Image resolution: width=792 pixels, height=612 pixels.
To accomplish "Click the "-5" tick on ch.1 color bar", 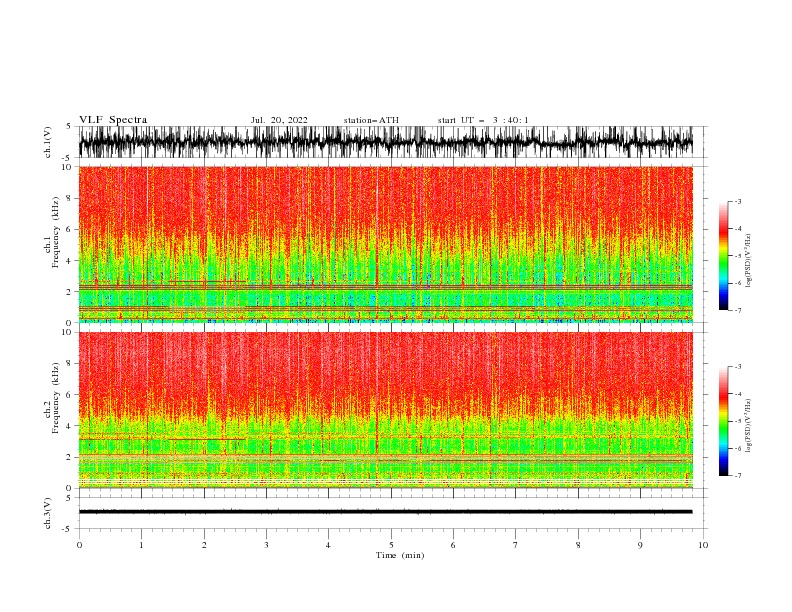I will (x=737, y=256).
